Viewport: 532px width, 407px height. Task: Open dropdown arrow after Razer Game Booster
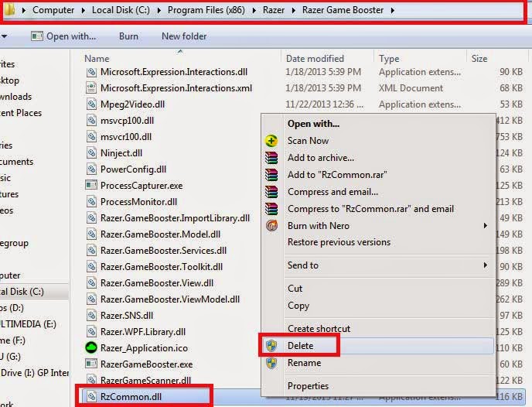393,10
